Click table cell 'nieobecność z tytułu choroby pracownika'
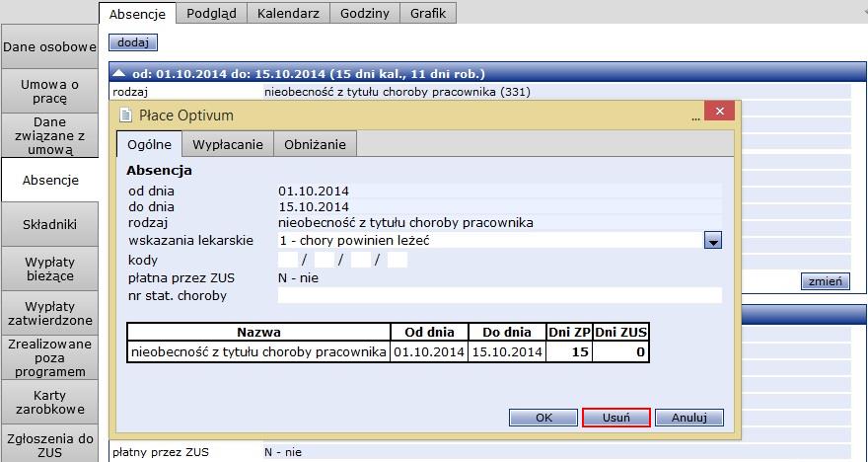The width and height of the screenshot is (868, 462). pyautogui.click(x=258, y=351)
